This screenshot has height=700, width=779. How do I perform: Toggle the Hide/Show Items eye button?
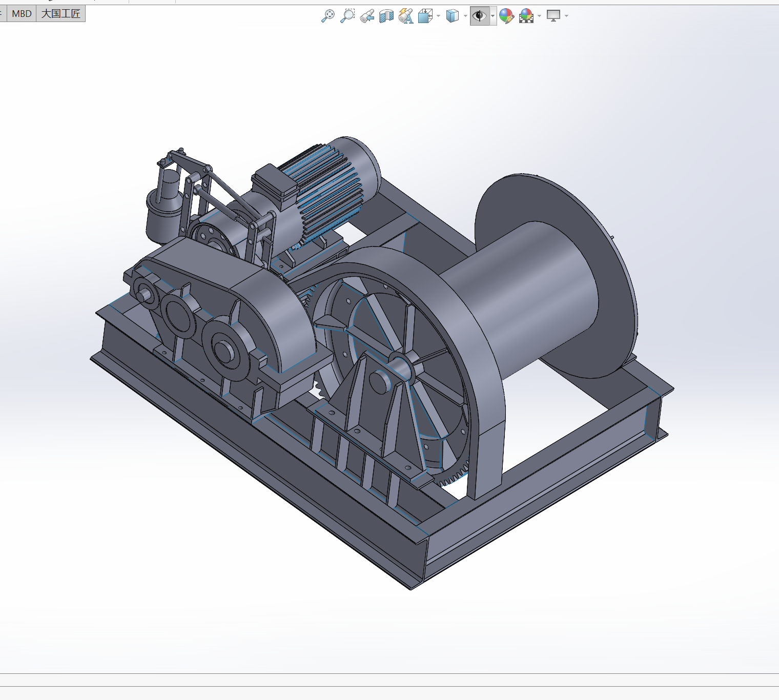[479, 16]
